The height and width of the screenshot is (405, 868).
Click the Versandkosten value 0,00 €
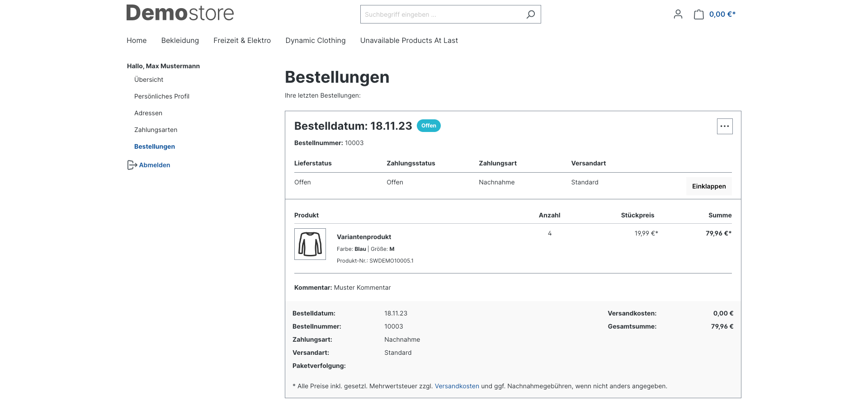click(723, 313)
